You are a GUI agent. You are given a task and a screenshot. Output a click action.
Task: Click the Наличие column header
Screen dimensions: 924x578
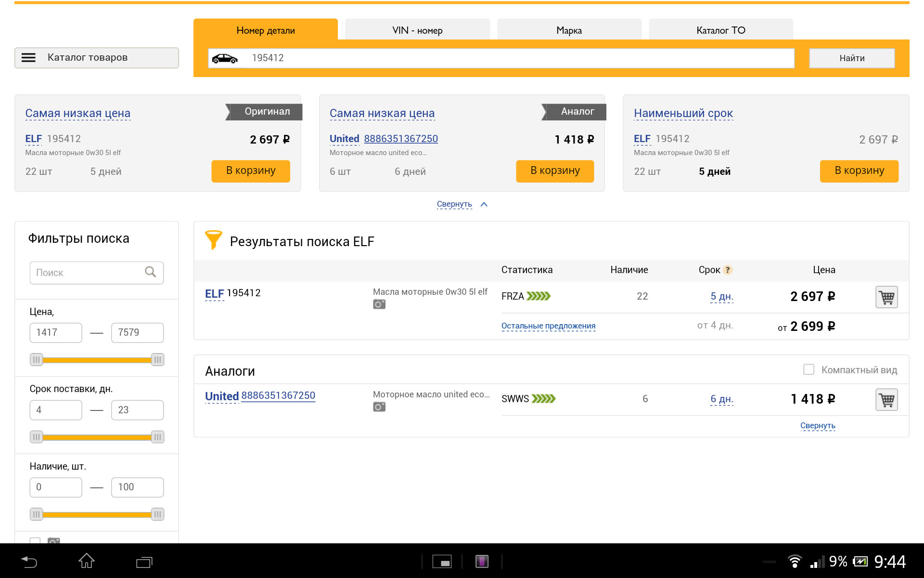(x=629, y=270)
